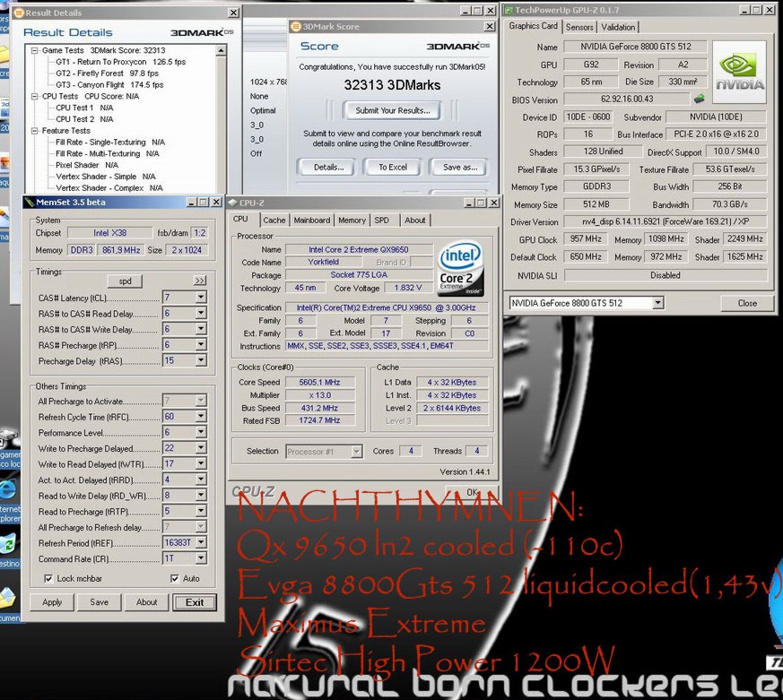Click Exit in MemSet
This screenshot has width=783, height=700.
click(195, 602)
